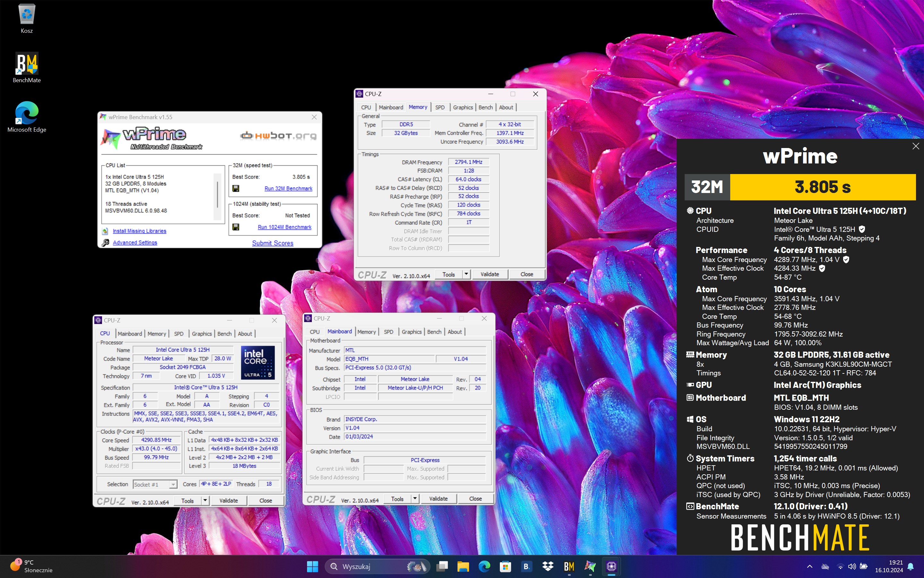Switch to Mainboard tab in CPU-Z CPU window

129,334
